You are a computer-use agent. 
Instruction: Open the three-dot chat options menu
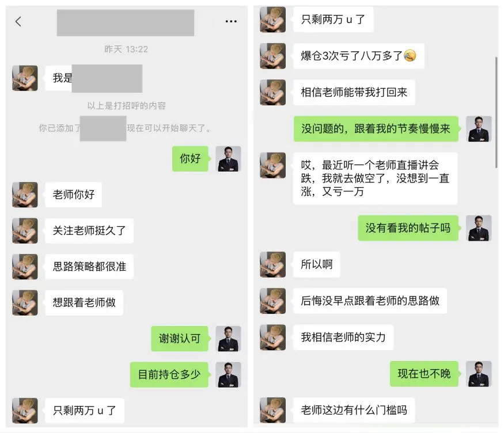click(231, 21)
